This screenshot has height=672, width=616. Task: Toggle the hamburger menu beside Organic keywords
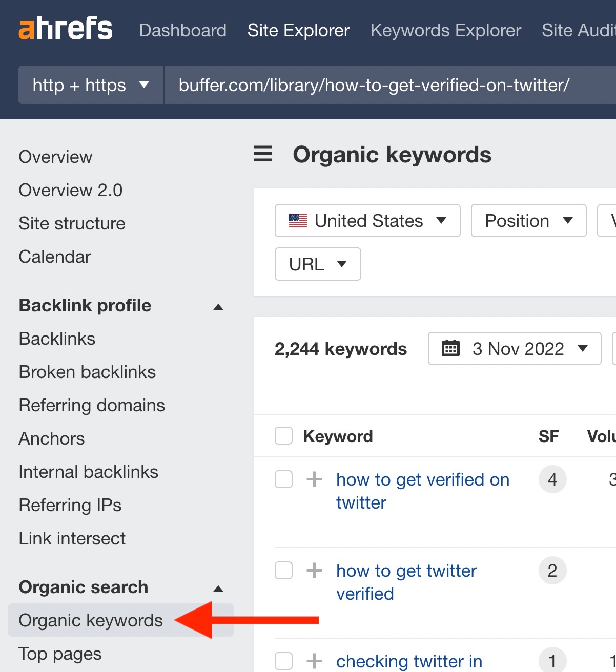point(263,154)
